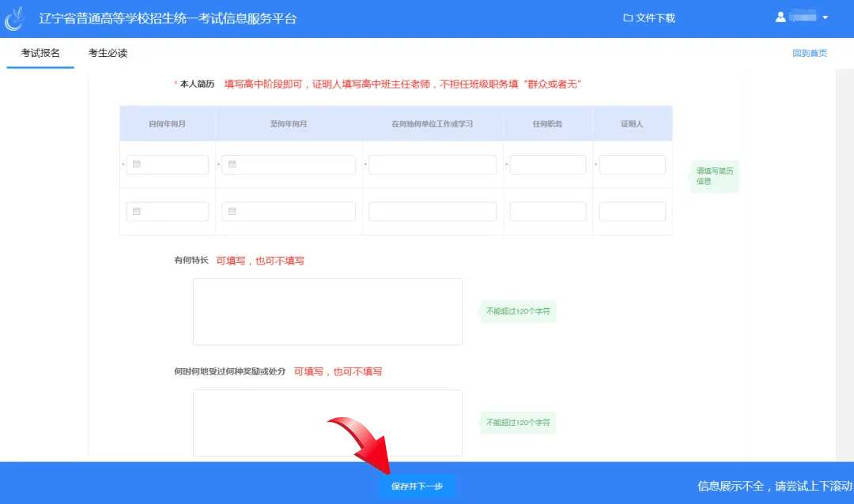
Task: Click calendar icon in first row 至何年何月
Action: [x=232, y=164]
